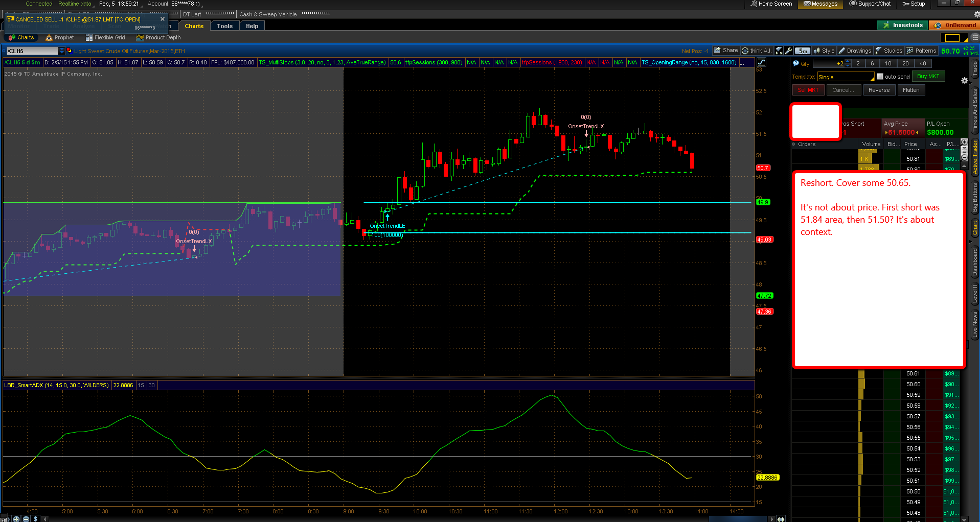Click the Investools button
This screenshot has width=980, height=522.
(902, 25)
